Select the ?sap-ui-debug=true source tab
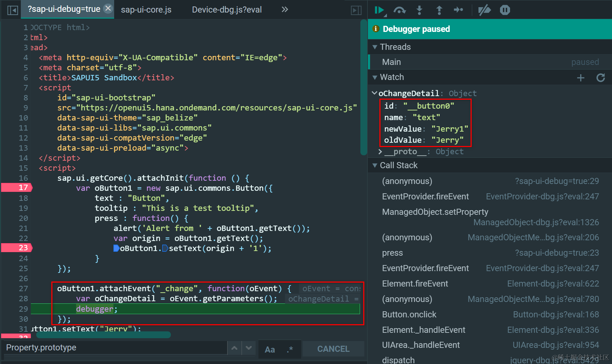This screenshot has height=364, width=612. (64, 9)
